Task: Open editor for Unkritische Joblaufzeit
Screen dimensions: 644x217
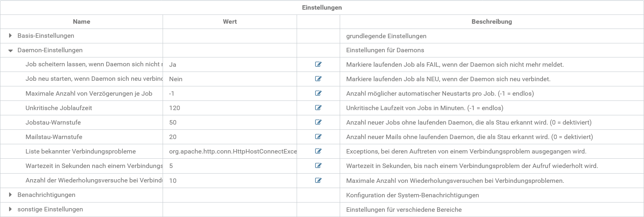Action: (x=318, y=108)
